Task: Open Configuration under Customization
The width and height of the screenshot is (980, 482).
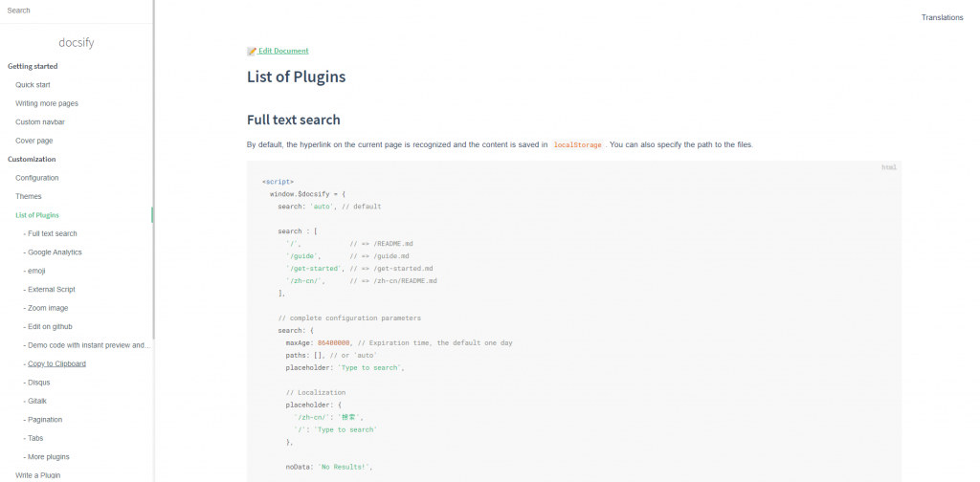Action: (x=37, y=178)
